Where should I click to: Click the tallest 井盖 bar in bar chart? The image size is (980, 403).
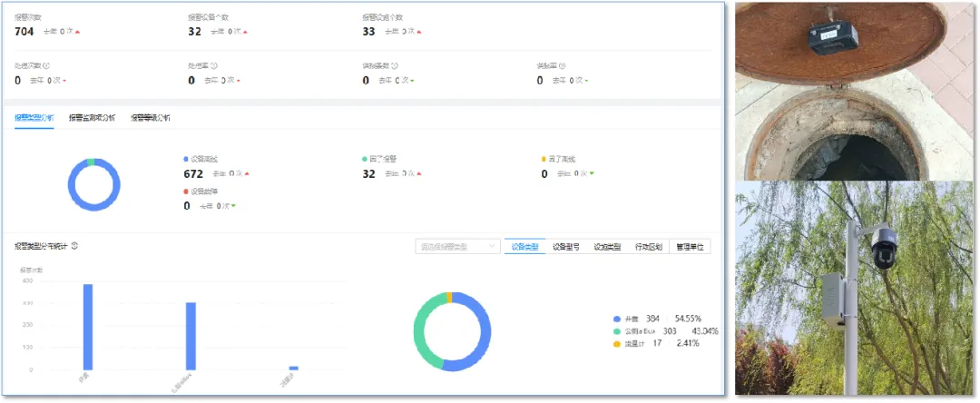tap(88, 327)
